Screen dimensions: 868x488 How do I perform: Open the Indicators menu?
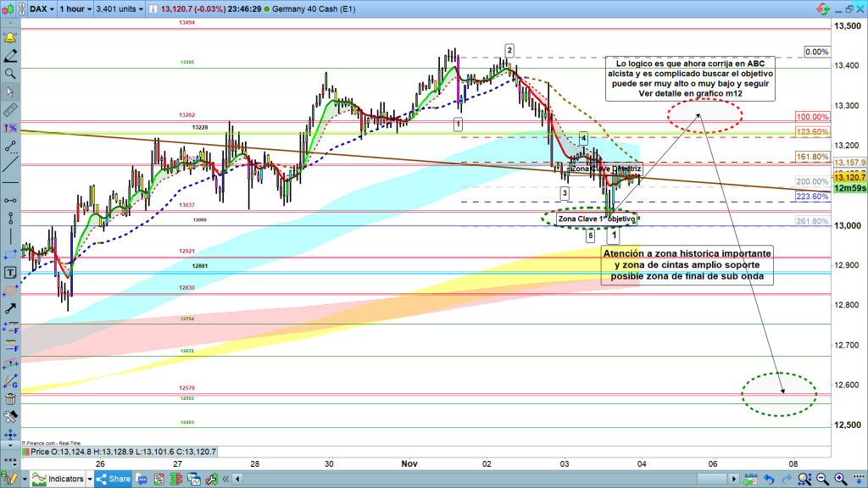(x=63, y=479)
